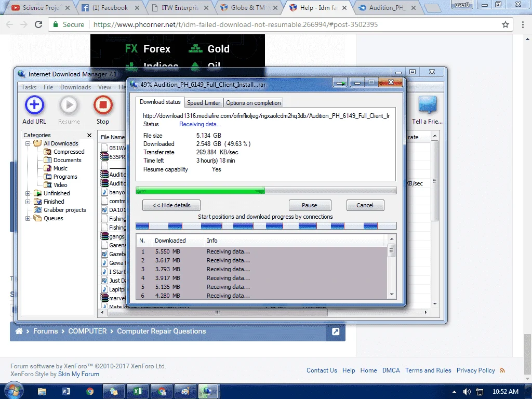Select the Documents category icon
Image resolution: width=532 pixels, height=399 pixels.
click(x=48, y=160)
